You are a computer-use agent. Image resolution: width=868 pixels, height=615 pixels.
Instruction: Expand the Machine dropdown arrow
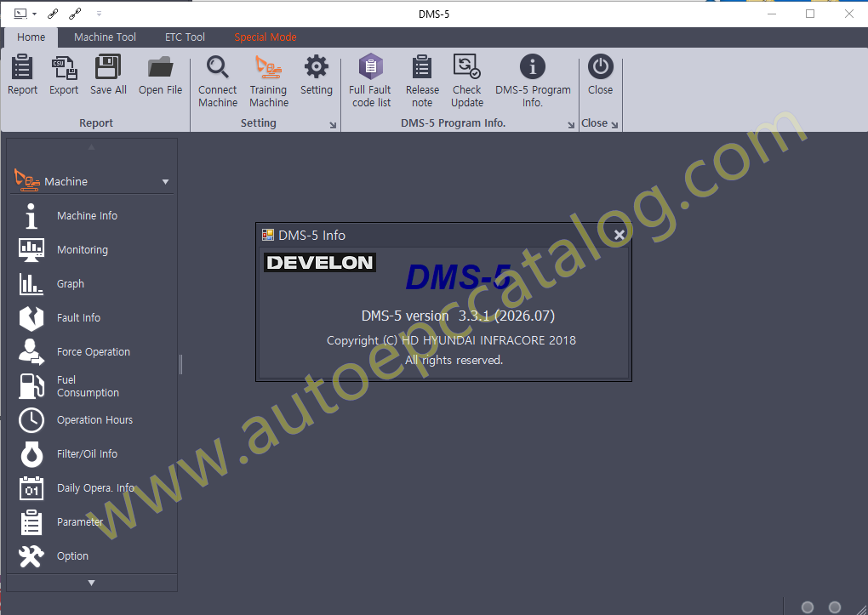[x=165, y=181]
